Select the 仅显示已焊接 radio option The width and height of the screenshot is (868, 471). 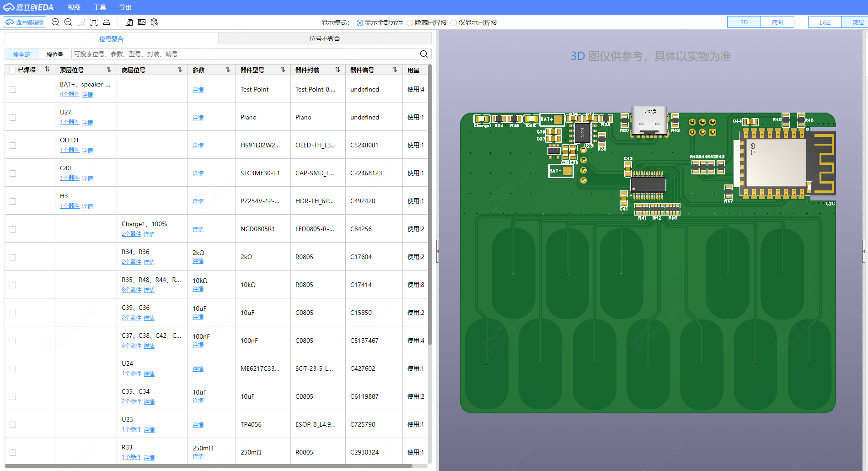454,23
